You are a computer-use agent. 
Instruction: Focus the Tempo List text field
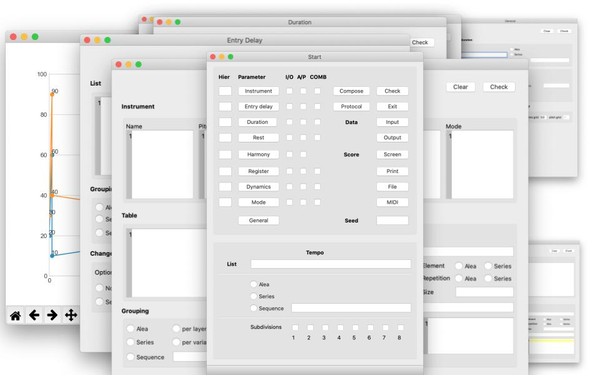coord(331,264)
